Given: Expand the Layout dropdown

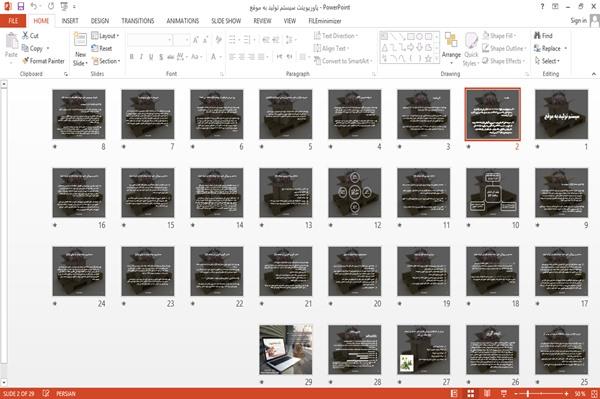Looking at the screenshot, I should tap(105, 36).
